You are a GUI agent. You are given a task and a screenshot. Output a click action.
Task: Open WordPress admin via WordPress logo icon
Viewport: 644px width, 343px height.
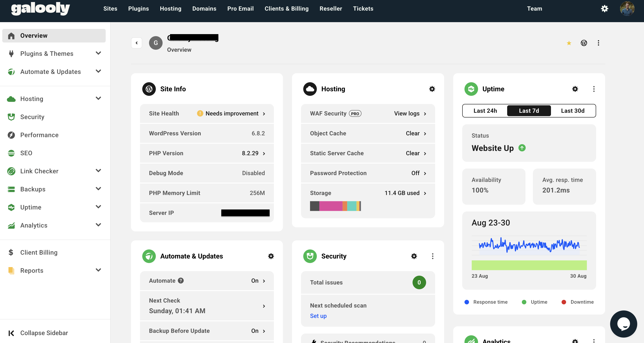pos(584,43)
